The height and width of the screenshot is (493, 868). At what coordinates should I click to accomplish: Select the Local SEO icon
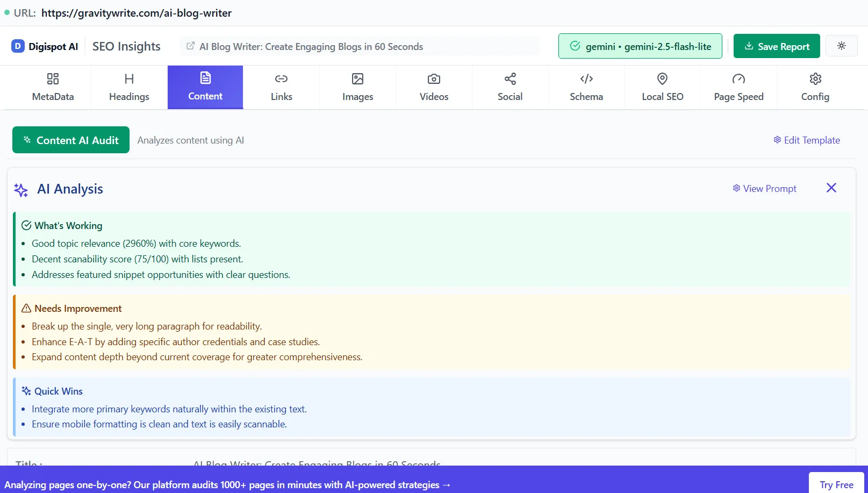tap(662, 87)
